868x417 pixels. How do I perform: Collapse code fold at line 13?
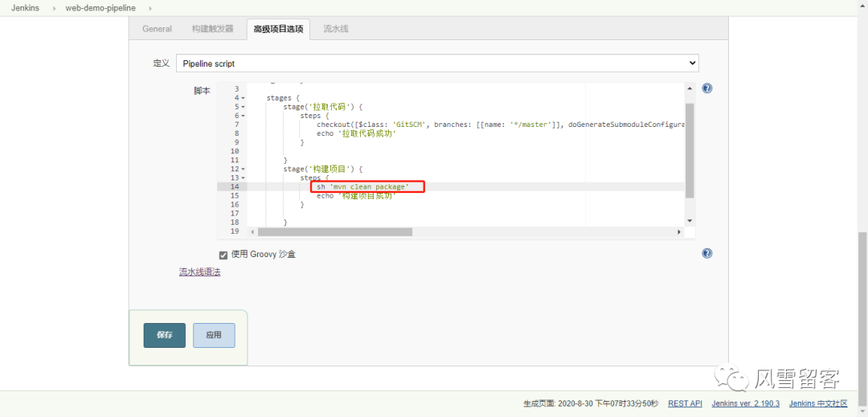tap(243, 178)
